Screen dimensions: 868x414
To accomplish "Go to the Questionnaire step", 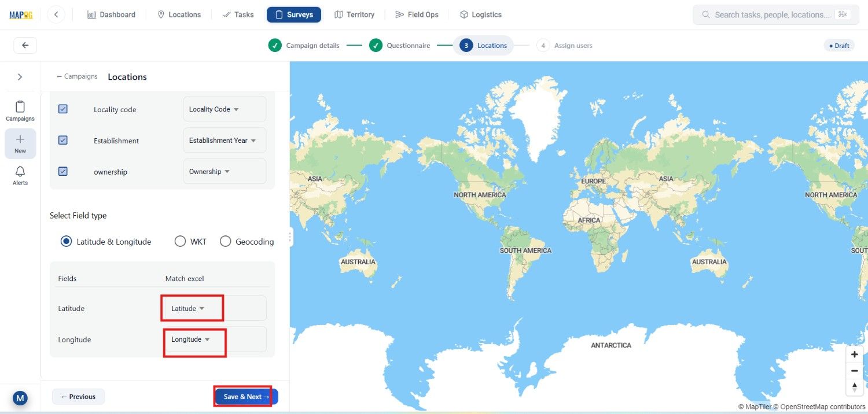I will pos(400,45).
